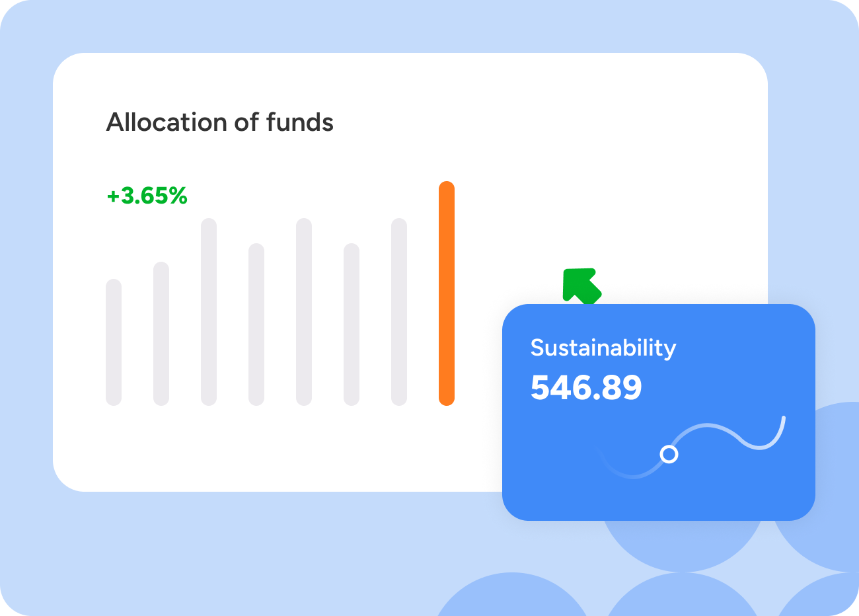Select the second grey bar

tap(161, 334)
